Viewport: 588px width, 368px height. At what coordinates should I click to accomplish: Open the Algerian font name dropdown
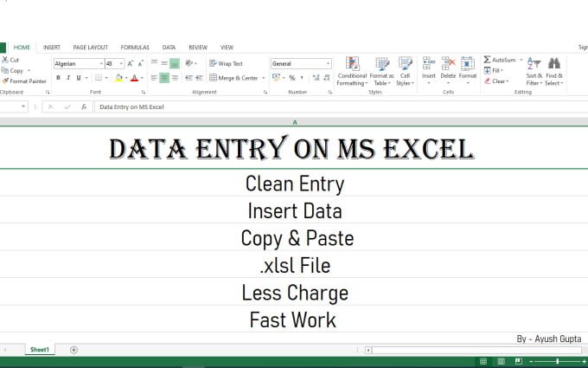pos(101,63)
